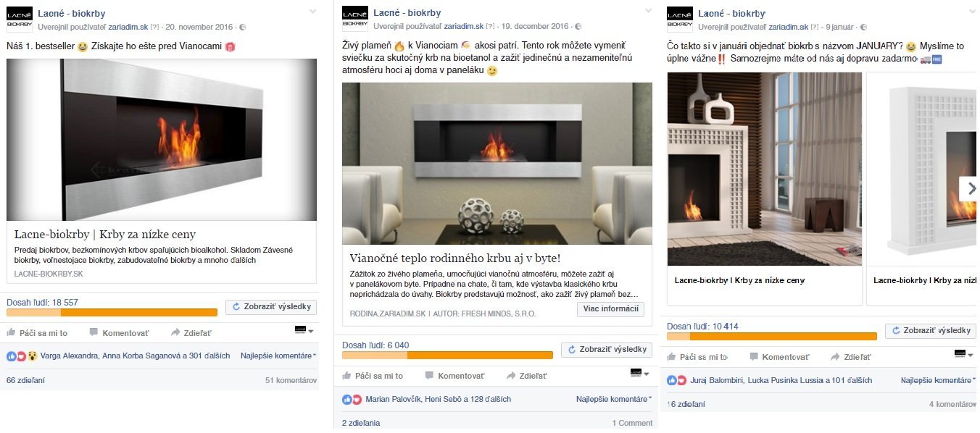
Task: Click Zobraziť výsledky in the January post
Action: click(931, 330)
